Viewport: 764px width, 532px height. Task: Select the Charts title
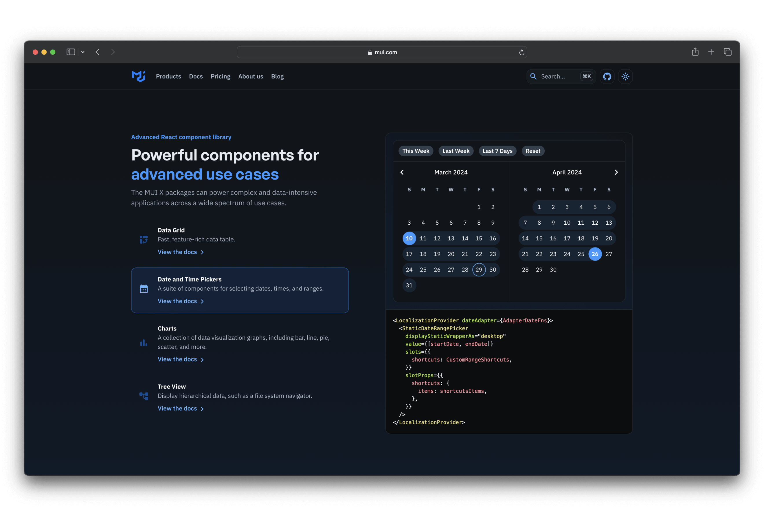point(167,328)
